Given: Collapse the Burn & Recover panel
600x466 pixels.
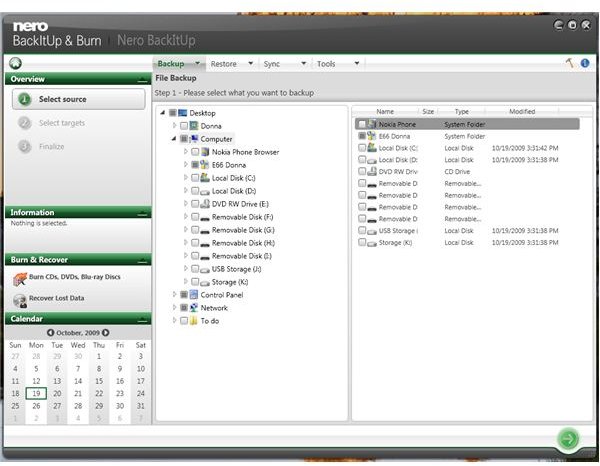Looking at the screenshot, I should [142, 260].
